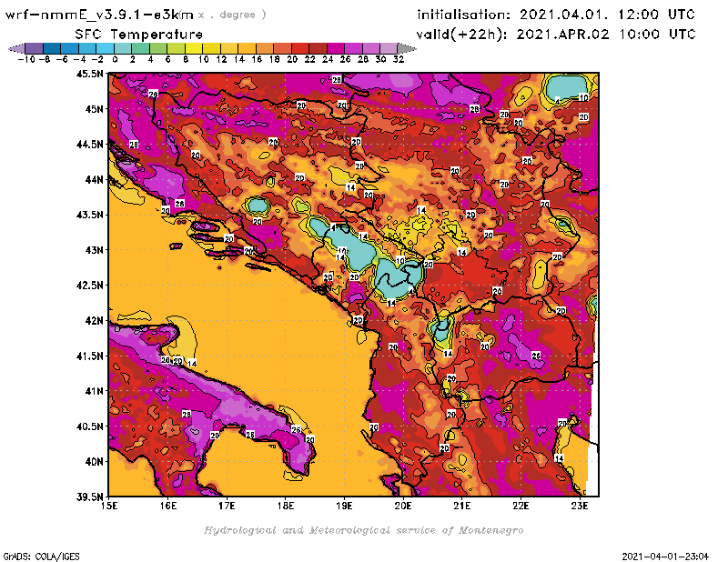Click the legend swatch between 14 and 16
728x562 pixels.
247,48
